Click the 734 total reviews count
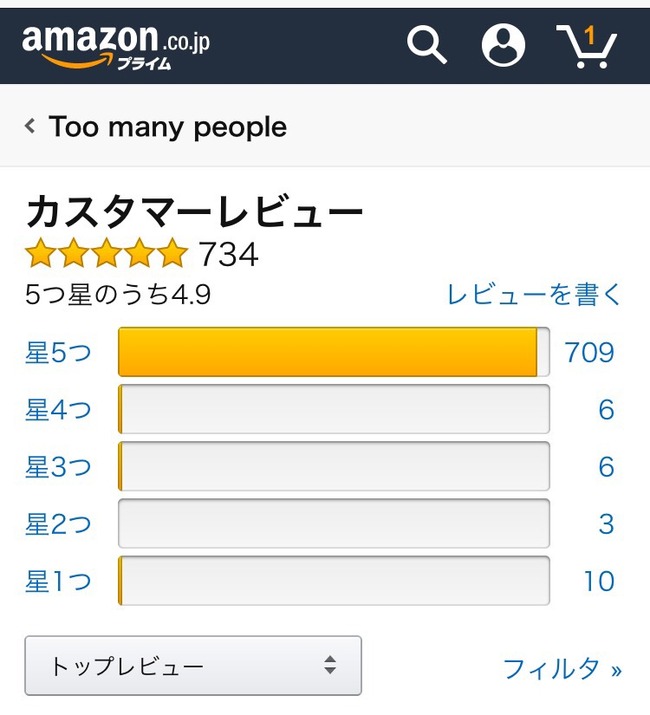650x715 pixels. click(228, 254)
